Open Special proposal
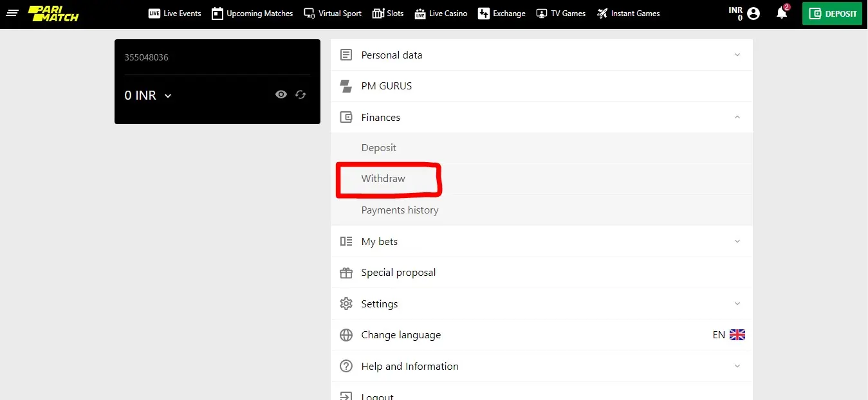 (x=542, y=273)
